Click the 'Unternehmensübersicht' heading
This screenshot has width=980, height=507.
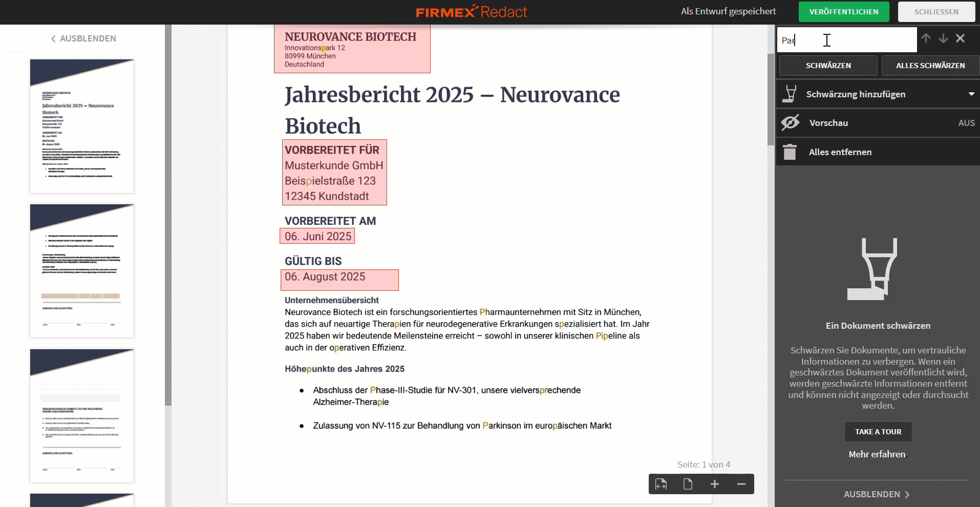coord(332,300)
